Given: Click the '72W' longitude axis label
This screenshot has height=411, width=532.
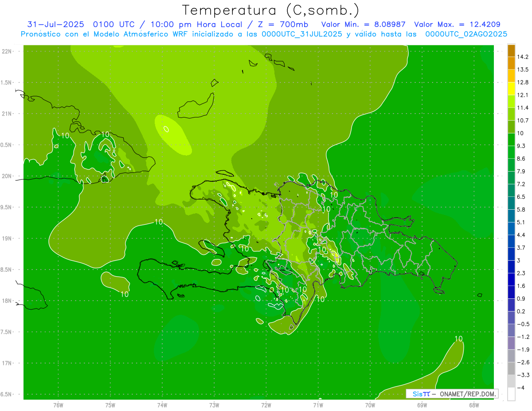Looking at the screenshot, I should pos(266,405).
